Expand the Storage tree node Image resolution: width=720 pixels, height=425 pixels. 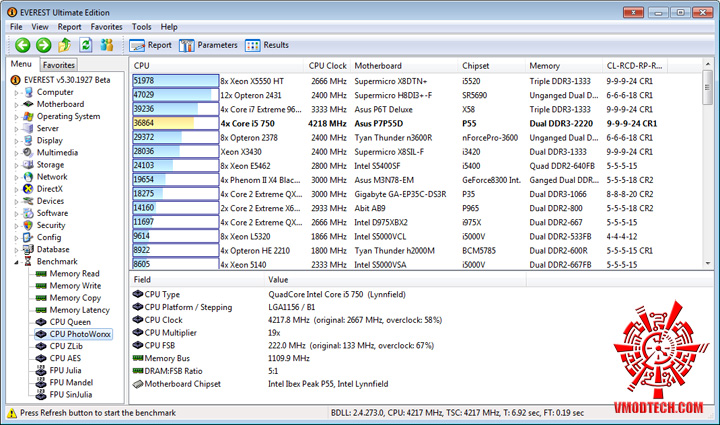[17, 165]
